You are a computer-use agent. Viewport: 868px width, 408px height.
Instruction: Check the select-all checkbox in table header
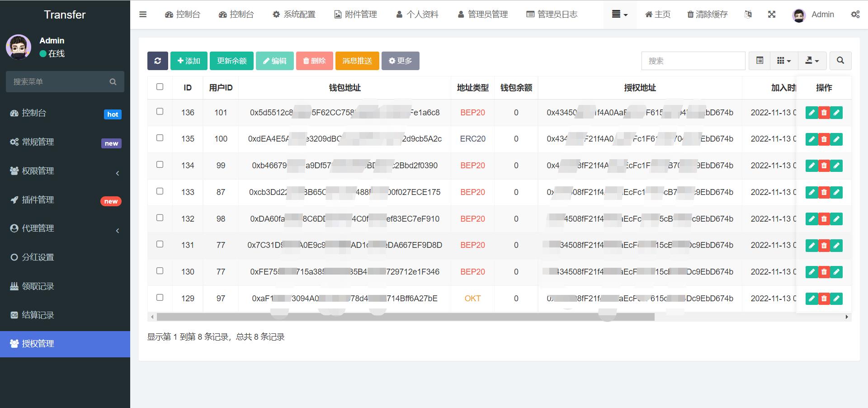[x=160, y=86]
